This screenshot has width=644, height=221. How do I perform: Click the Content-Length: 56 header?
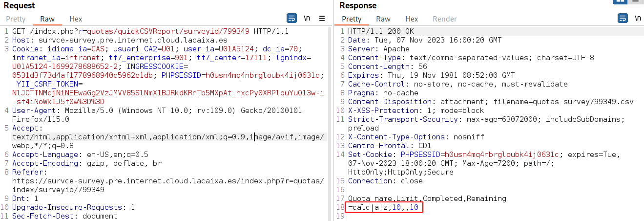388,66
